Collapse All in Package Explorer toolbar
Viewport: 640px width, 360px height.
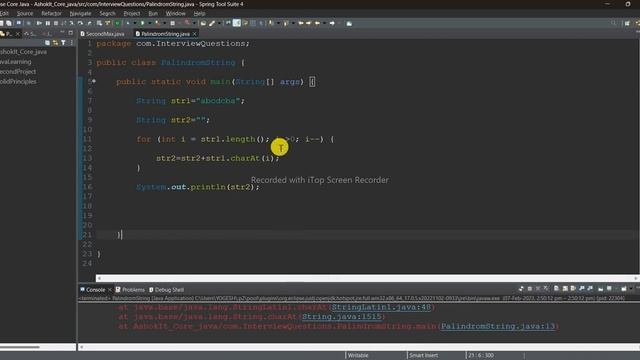pos(47,42)
